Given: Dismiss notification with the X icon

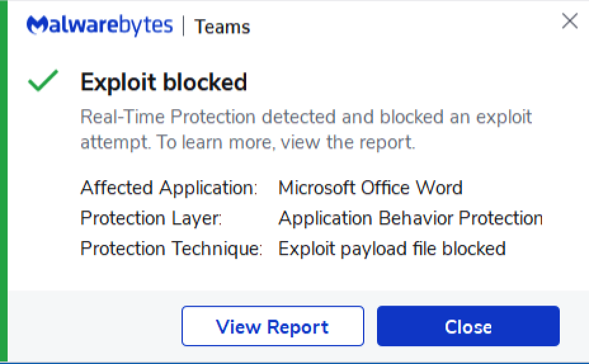Looking at the screenshot, I should coord(569,21).
